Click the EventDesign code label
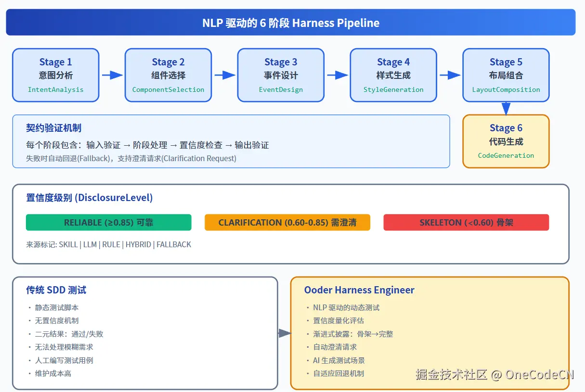This screenshot has height=392, width=585. point(281,89)
